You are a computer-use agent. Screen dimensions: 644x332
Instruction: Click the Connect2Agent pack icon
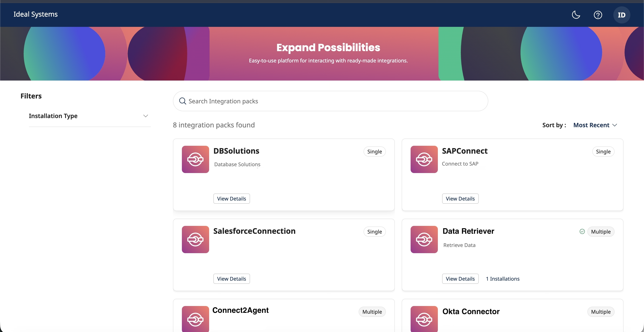coord(195,319)
